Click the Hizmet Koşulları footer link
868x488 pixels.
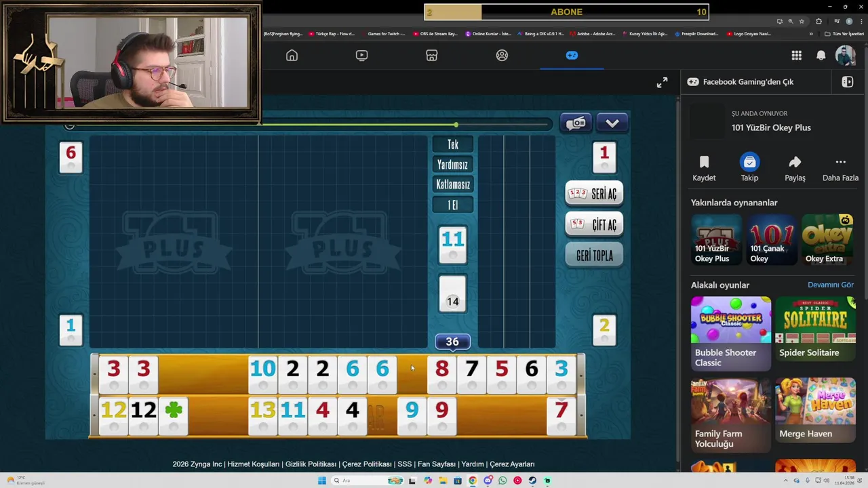(254, 464)
